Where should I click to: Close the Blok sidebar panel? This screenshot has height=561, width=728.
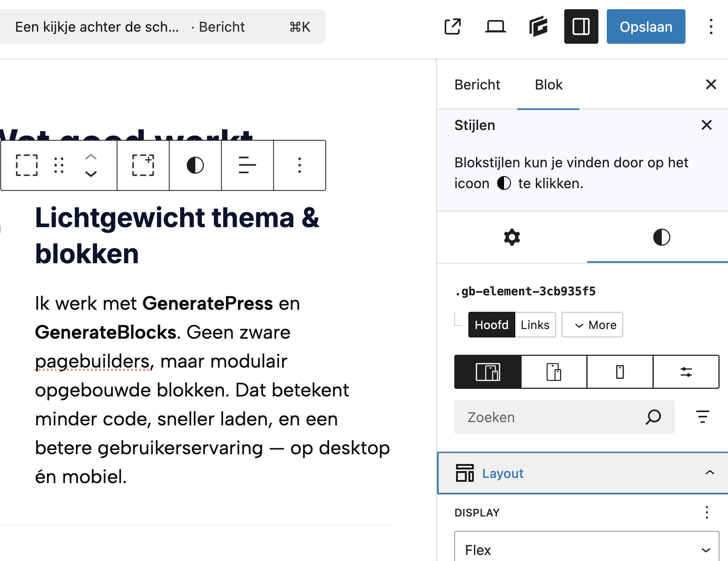coord(711,84)
